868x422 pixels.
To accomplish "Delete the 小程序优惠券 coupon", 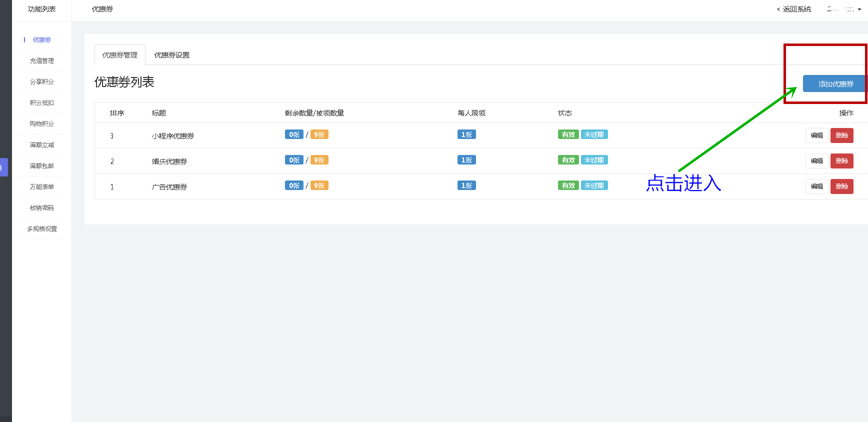I will click(841, 135).
